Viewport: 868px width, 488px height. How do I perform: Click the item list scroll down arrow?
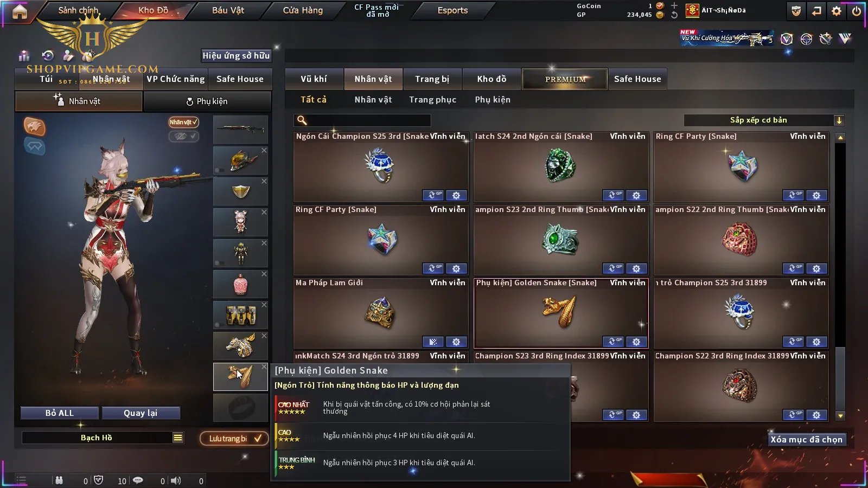click(x=840, y=416)
